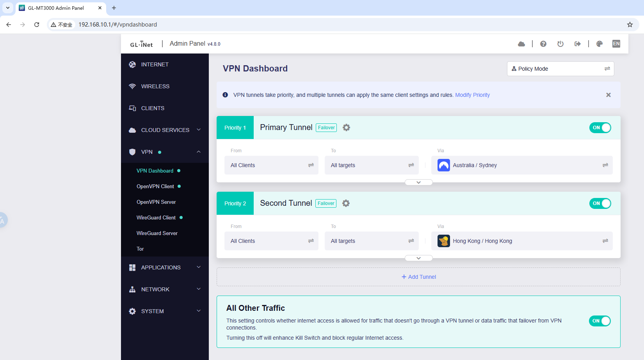
Task: Click the cloud icon in the header
Action: pos(521,44)
